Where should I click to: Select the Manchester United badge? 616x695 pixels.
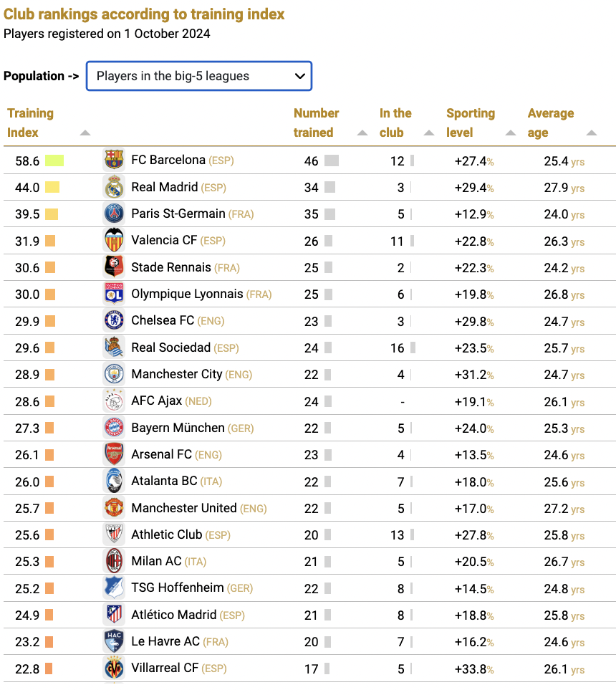pos(114,507)
